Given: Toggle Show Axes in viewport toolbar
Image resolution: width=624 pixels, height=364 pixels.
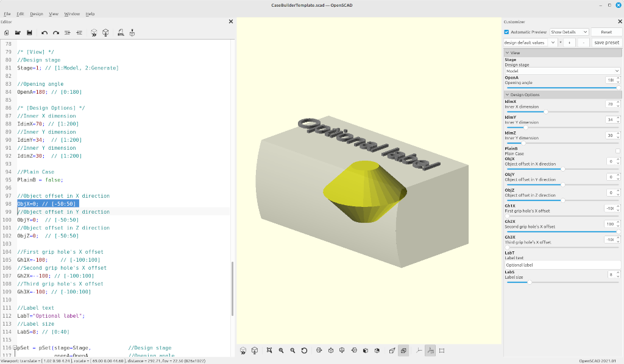Looking at the screenshot, I should click(419, 351).
